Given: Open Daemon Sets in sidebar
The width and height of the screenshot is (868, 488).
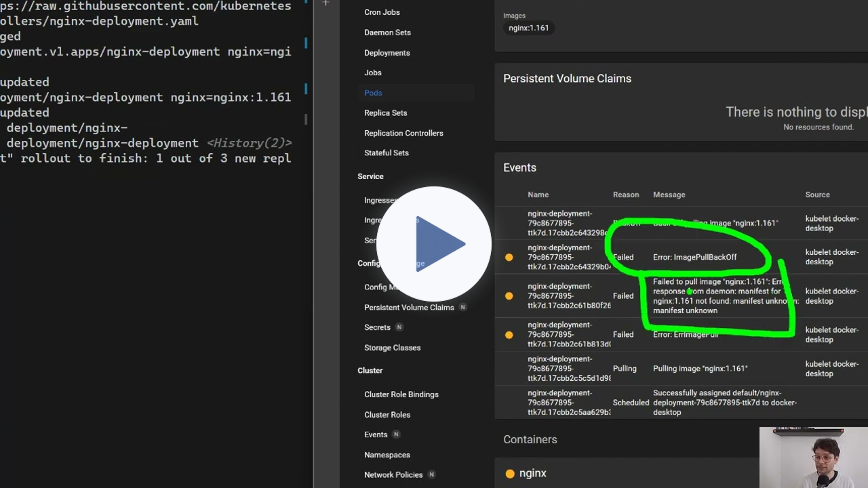Looking at the screenshot, I should (387, 33).
